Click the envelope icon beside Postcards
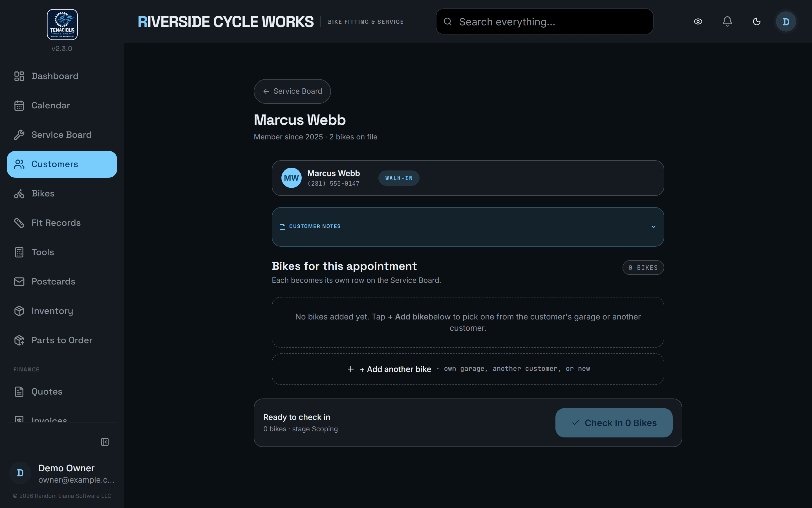This screenshot has width=812, height=508. [x=19, y=282]
